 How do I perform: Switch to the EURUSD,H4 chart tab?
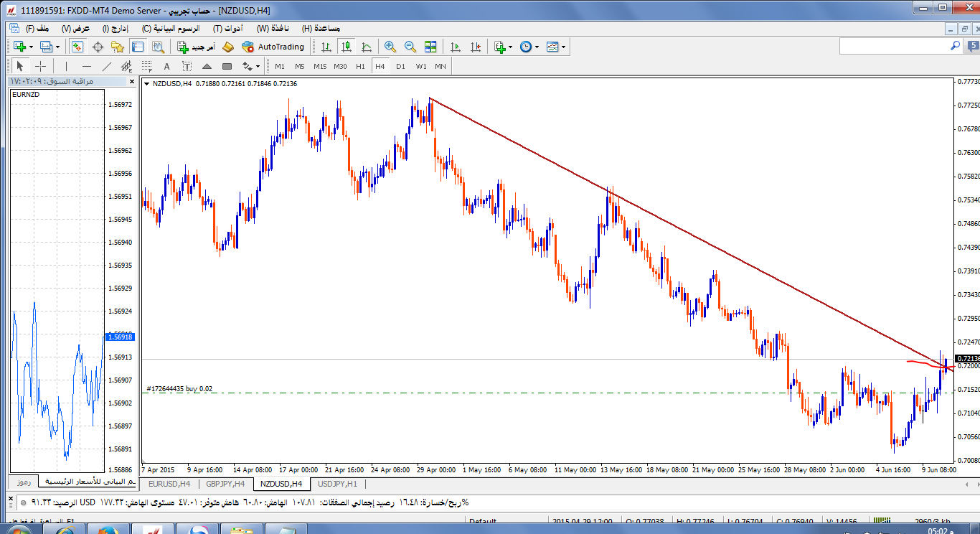tap(169, 484)
